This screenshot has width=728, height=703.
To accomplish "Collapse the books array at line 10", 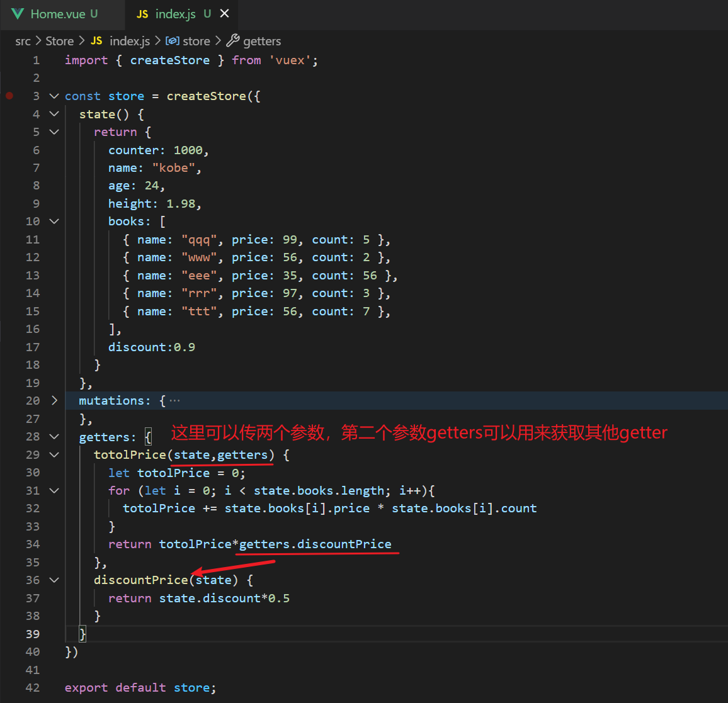I will tap(54, 222).
